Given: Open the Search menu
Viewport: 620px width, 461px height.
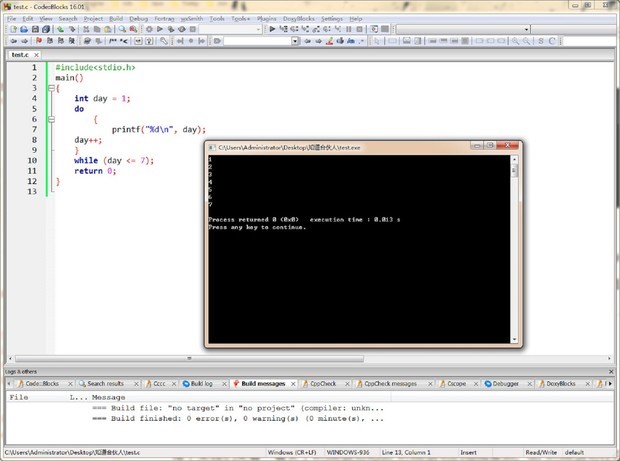Looking at the screenshot, I should 68,19.
